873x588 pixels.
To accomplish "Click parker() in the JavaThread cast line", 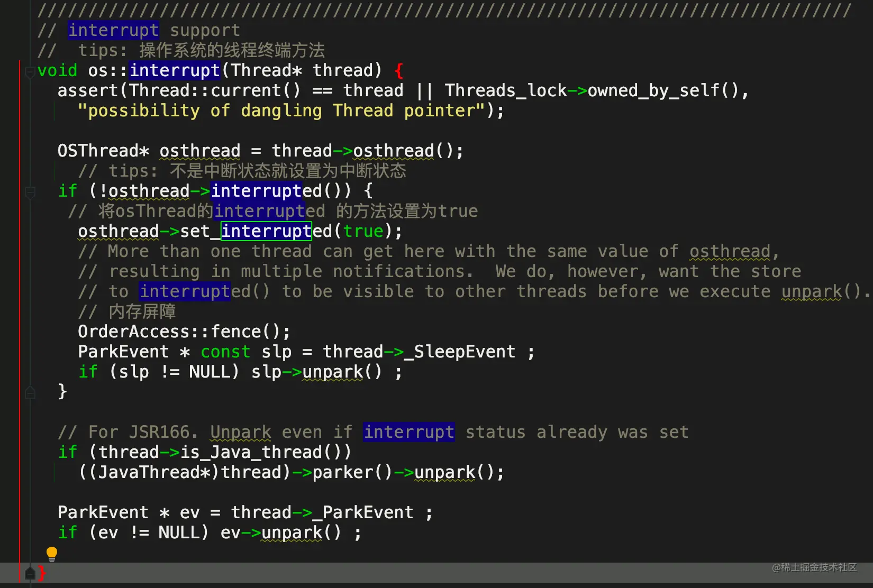I will (x=352, y=472).
